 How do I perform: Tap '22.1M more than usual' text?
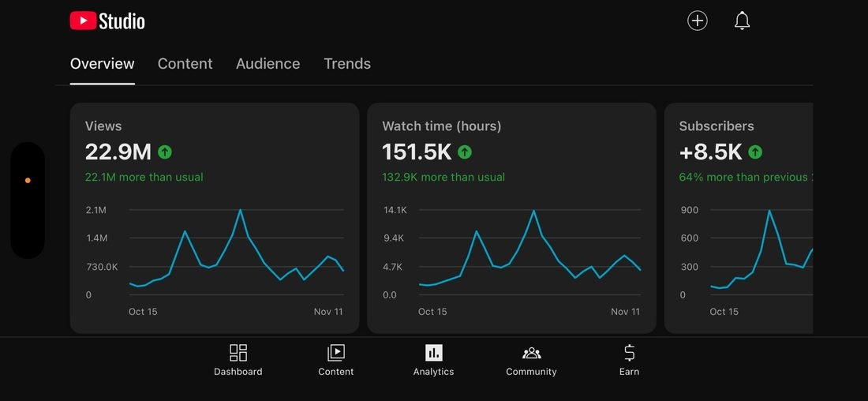pos(144,178)
